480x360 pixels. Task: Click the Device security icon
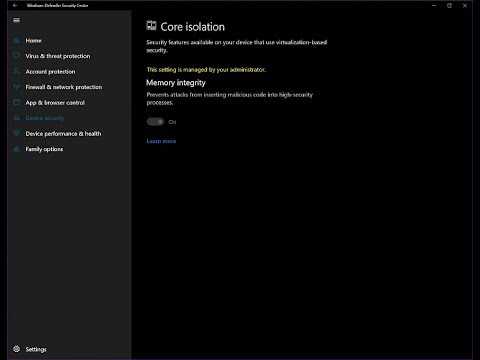16,118
